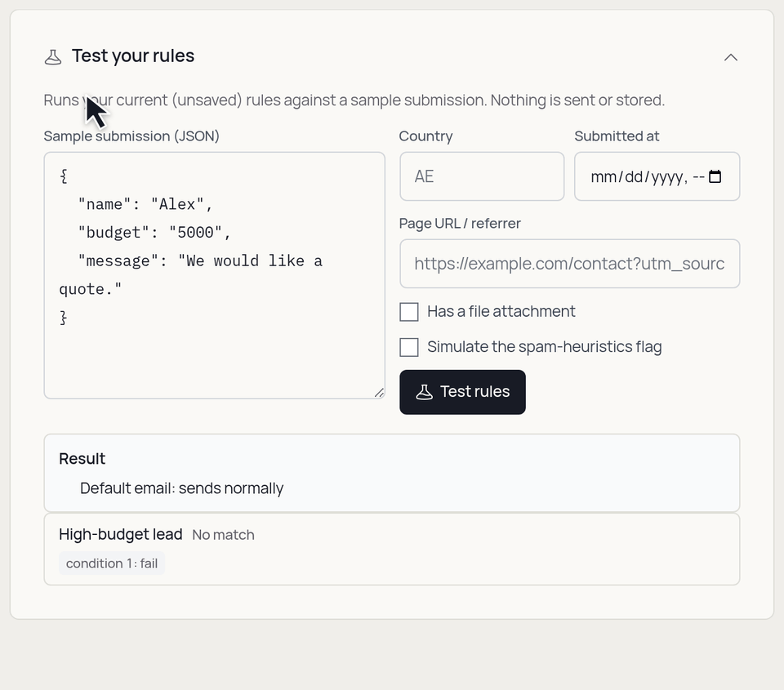Run the Test rules button
This screenshot has height=690, width=784.
tap(462, 392)
